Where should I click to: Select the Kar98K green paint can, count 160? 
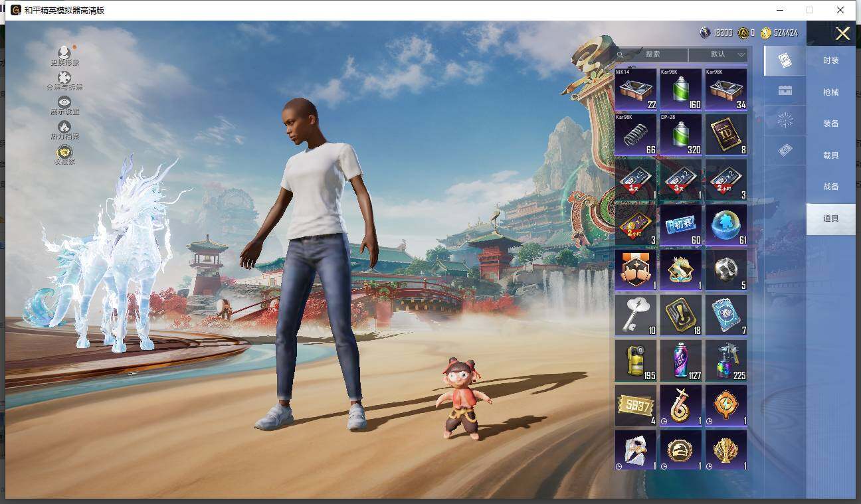pos(681,89)
